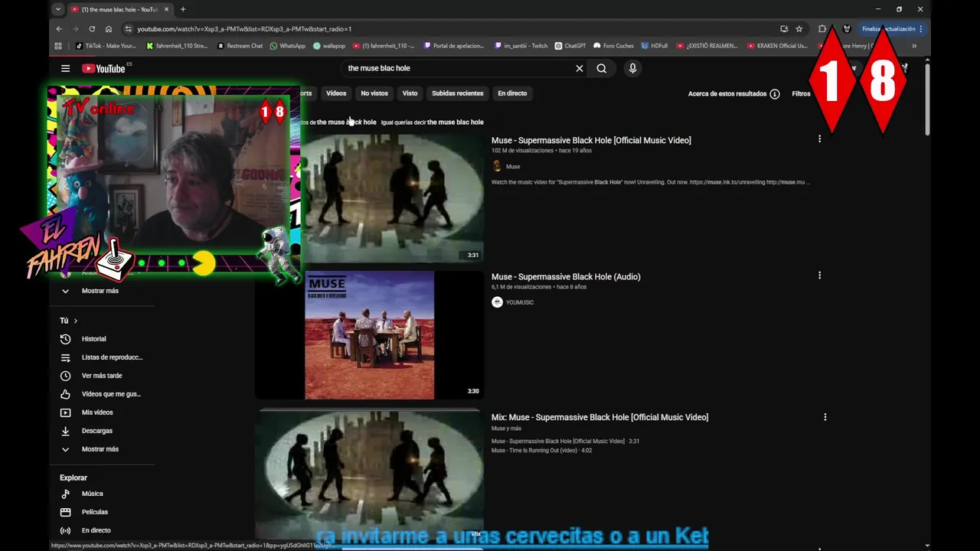Open options for Supermassive Black Hole official video

click(x=819, y=139)
